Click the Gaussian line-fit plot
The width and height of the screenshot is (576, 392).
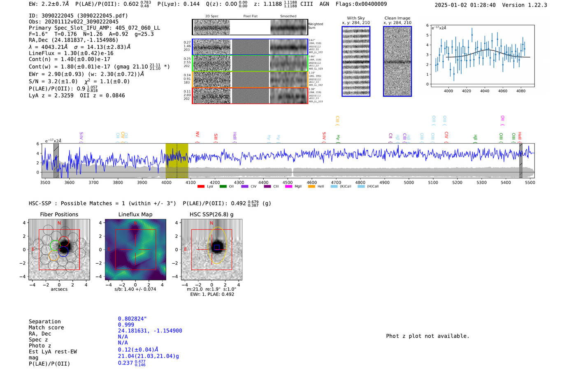tap(482, 56)
